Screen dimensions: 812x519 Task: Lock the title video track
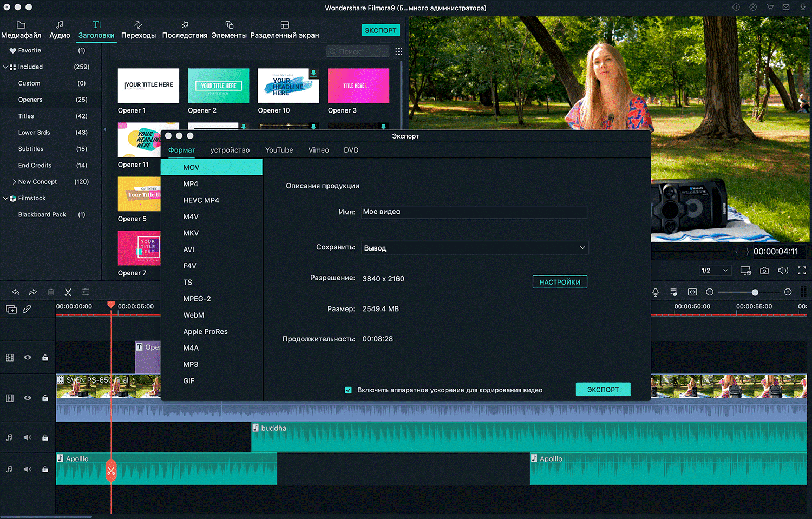point(45,358)
